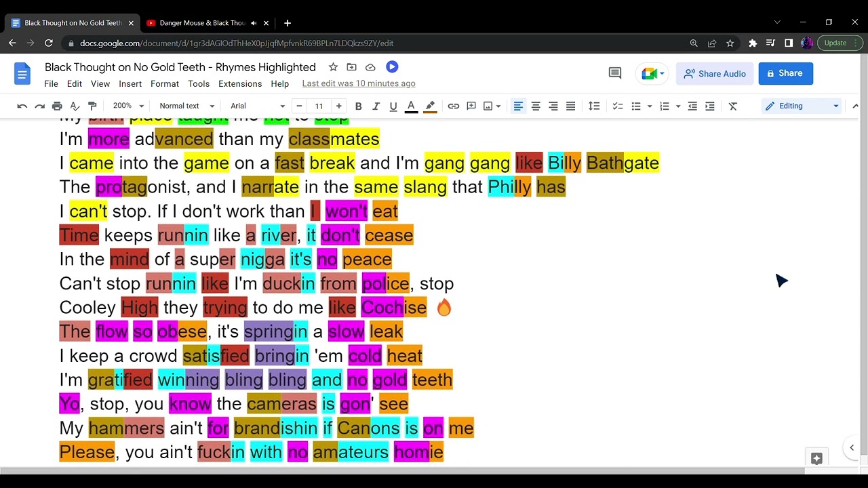
Task: Toggle italic formatting
Action: click(376, 106)
